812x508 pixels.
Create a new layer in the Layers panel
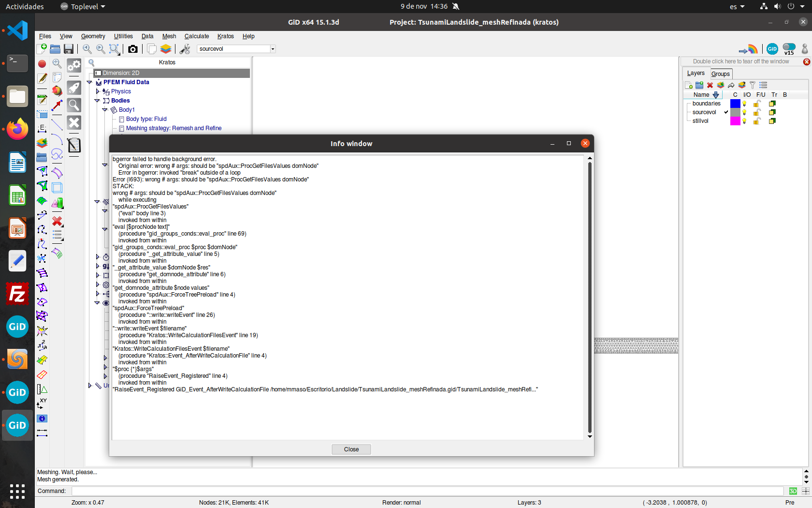click(689, 85)
